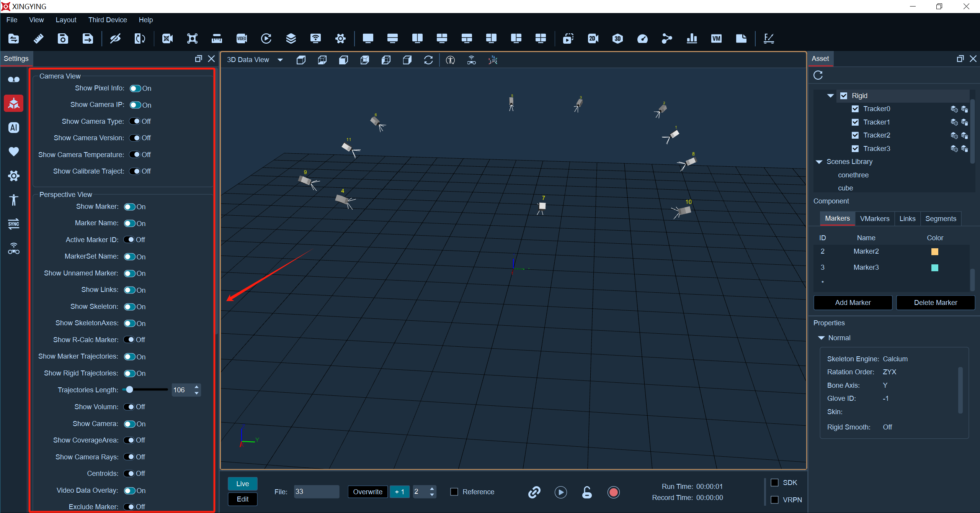Click the 3D view toolbar icon
The height and width of the screenshot is (513, 980).
617,38
